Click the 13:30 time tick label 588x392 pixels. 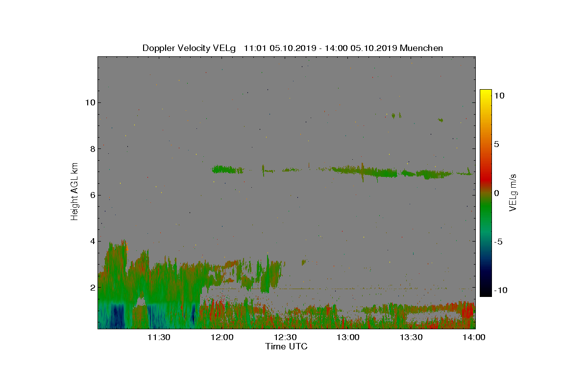click(411, 337)
